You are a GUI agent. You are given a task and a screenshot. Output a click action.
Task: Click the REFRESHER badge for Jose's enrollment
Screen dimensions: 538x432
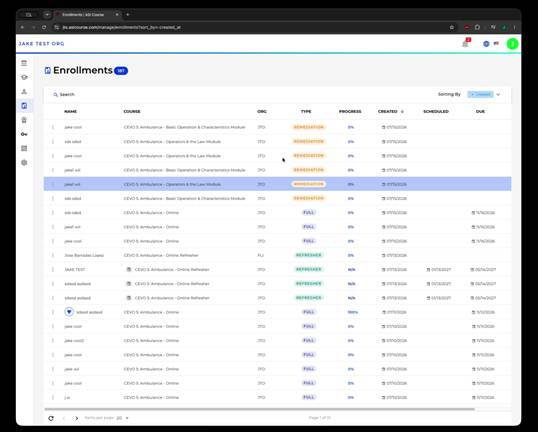click(x=308, y=255)
